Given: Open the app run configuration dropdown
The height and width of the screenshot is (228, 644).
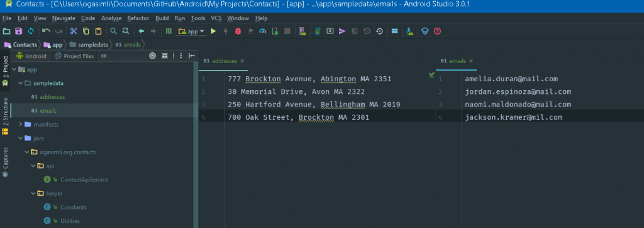Looking at the screenshot, I should pyautogui.click(x=191, y=31).
